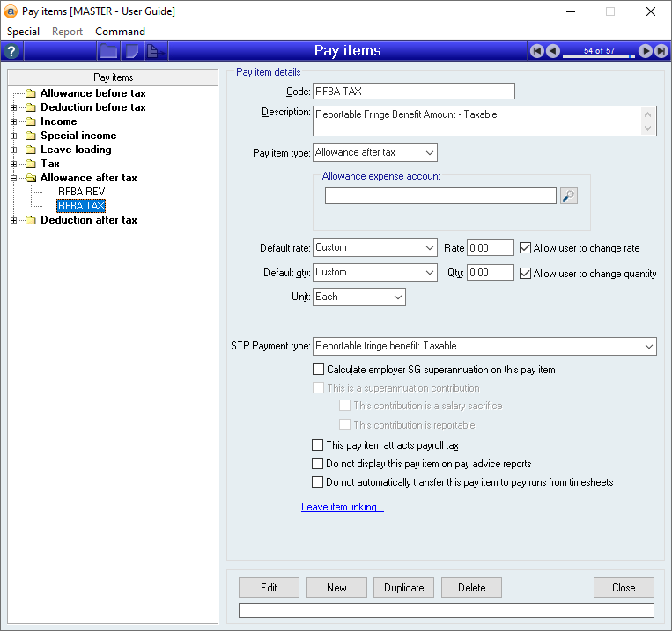Open the STP Payment type dropdown
Screen dimensions: 672x631
tap(648, 346)
